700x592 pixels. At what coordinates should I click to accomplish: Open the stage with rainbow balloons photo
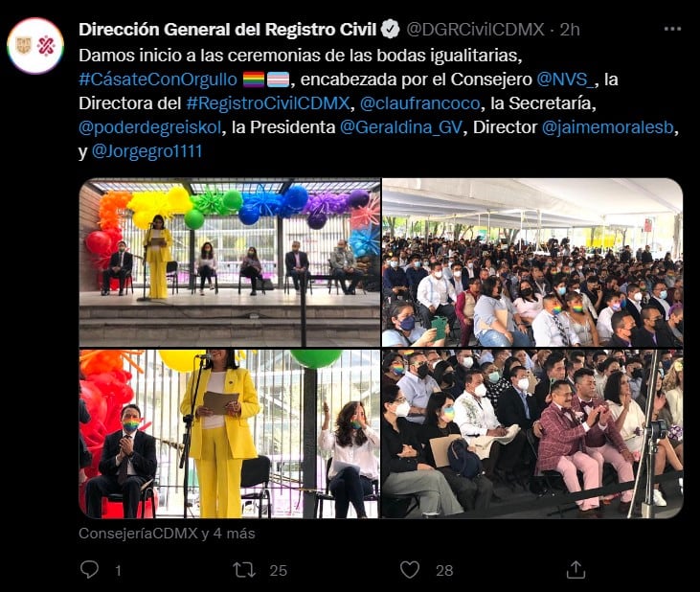pos(230,262)
